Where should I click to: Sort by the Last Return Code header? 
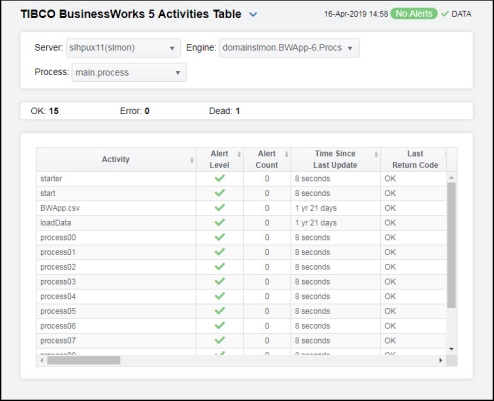coord(415,159)
